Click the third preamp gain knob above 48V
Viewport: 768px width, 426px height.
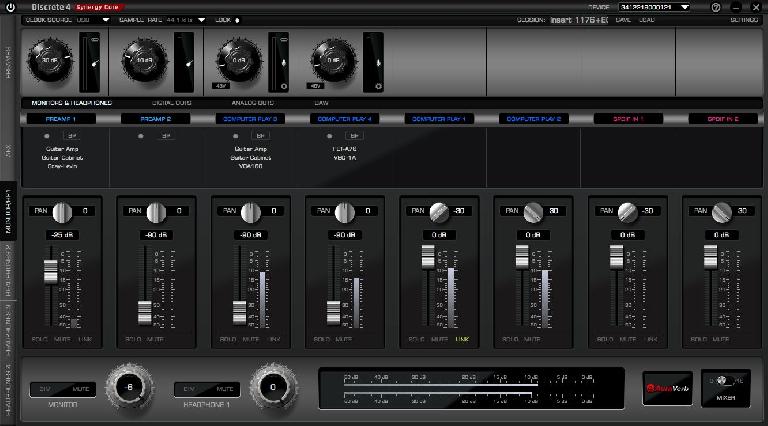(x=239, y=60)
